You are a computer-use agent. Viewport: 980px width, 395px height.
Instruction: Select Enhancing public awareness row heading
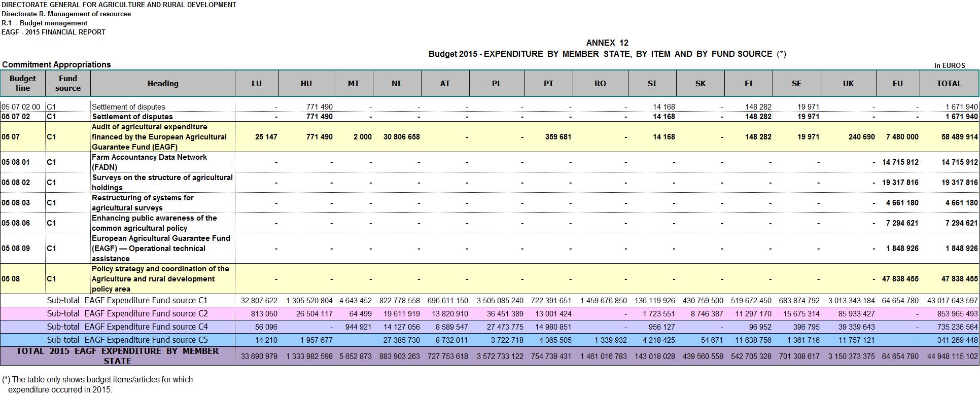pos(154,223)
